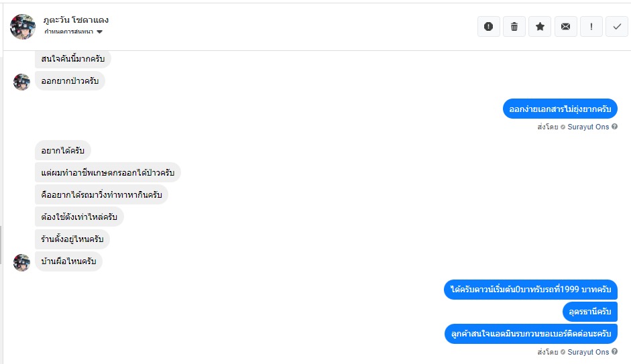Star this conversation as follow up
This screenshot has height=364, width=631.
(540, 26)
